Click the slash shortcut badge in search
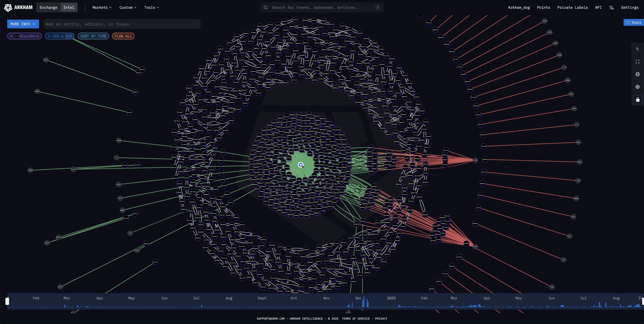Image resolution: width=644 pixels, height=324 pixels. coord(377,8)
